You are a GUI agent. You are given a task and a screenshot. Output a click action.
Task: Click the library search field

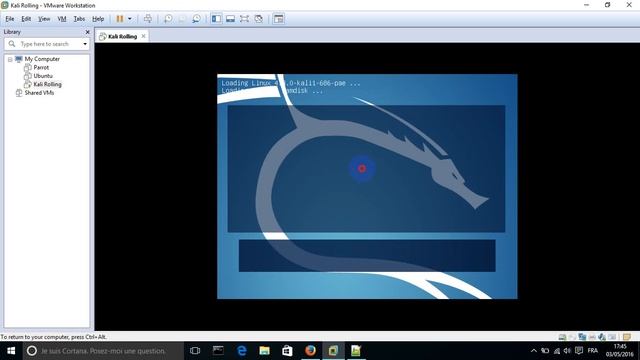(47, 44)
